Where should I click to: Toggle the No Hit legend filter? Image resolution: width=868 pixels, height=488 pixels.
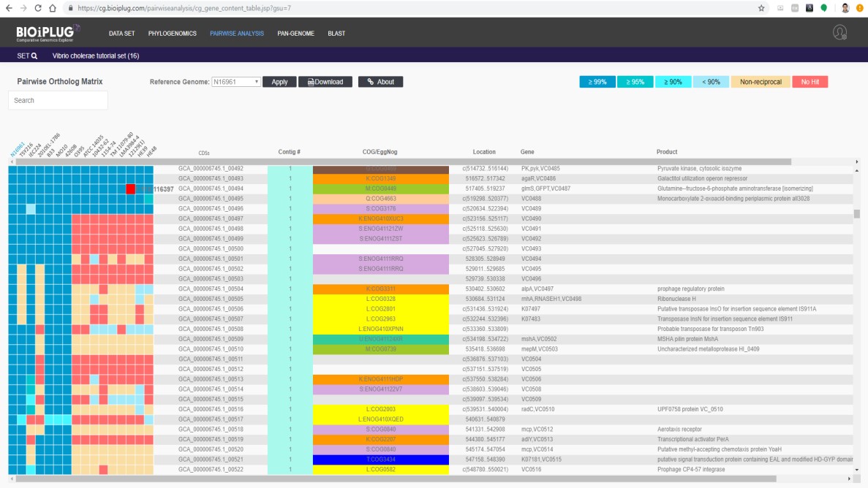tap(809, 82)
